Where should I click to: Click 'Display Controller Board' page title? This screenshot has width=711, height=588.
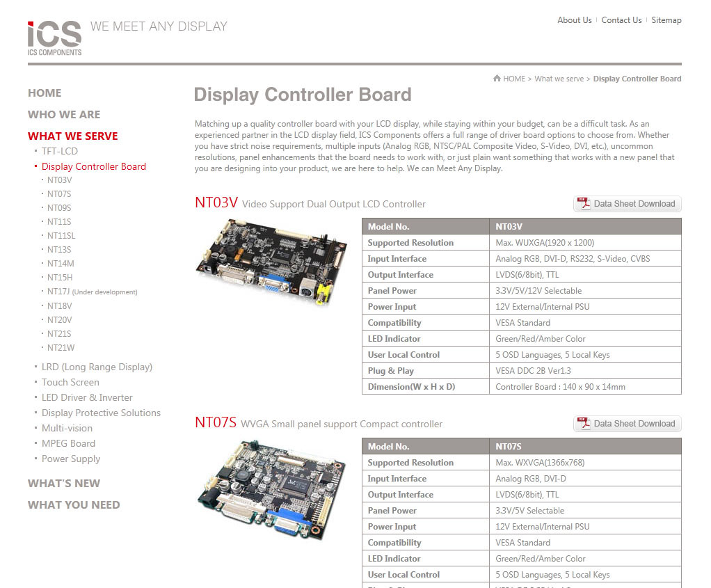coord(303,95)
